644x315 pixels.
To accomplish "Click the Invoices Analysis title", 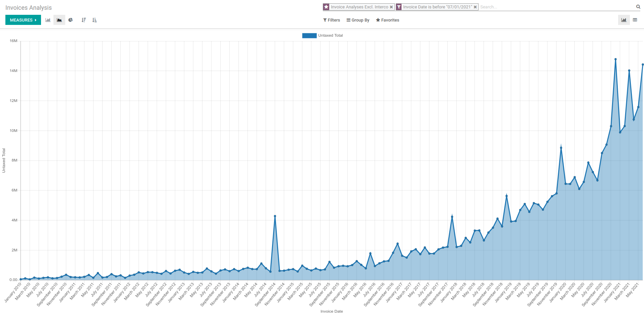I will tap(29, 8).
